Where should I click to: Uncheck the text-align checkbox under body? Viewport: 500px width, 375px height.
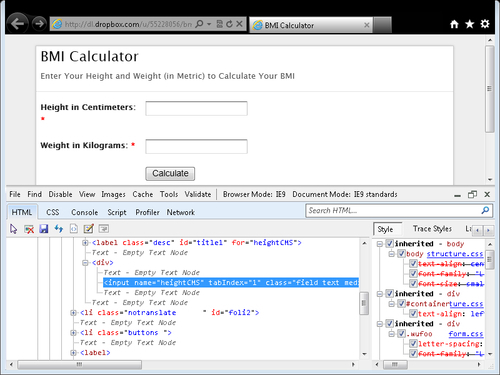[x=413, y=264]
